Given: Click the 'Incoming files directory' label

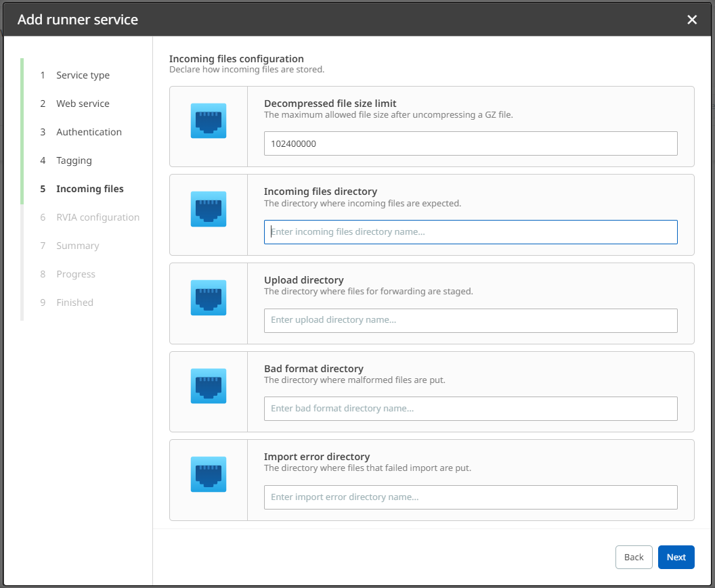Looking at the screenshot, I should tap(320, 191).
